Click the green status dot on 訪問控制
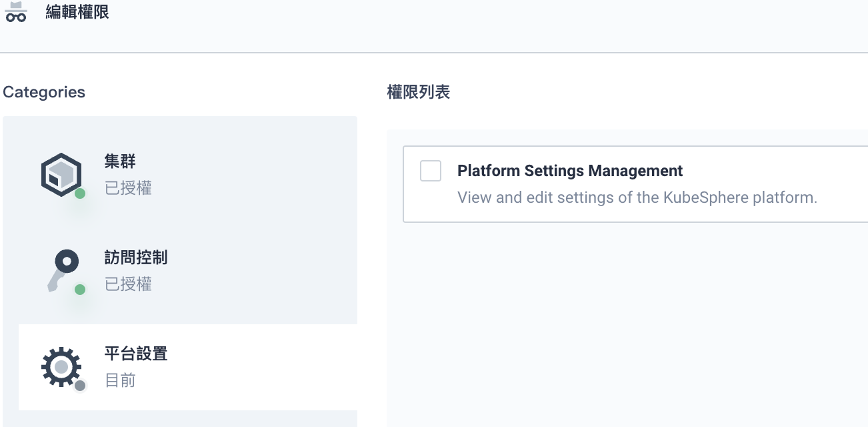 pyautogui.click(x=80, y=290)
